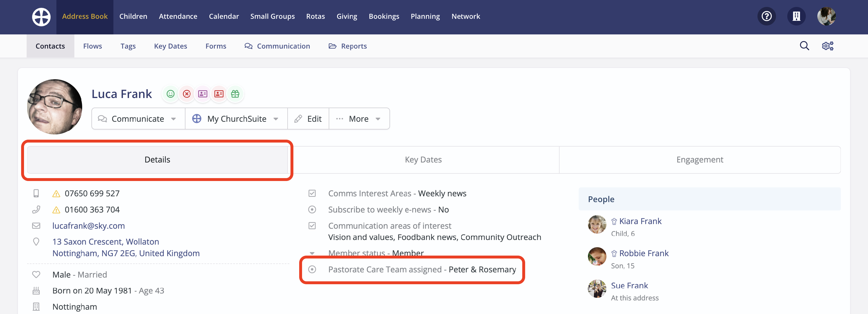Open the Children module

point(133,16)
